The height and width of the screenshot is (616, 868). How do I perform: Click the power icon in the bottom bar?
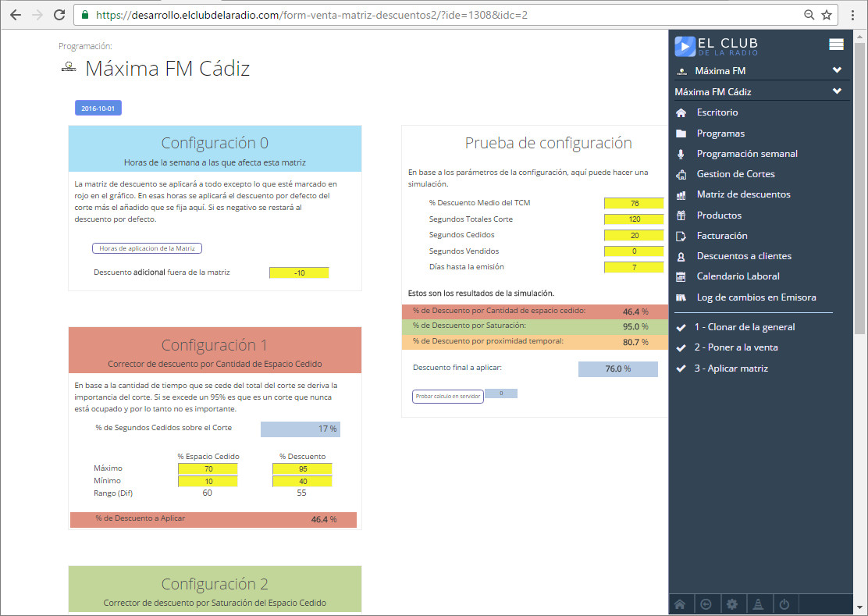coord(784,604)
